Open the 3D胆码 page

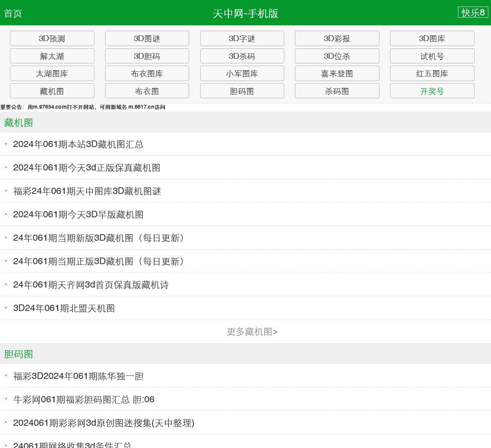147,56
